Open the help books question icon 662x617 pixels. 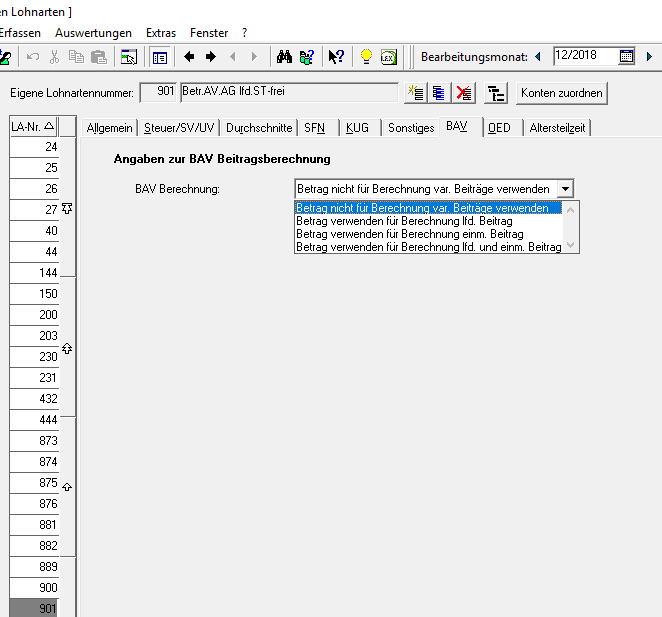pos(307,57)
